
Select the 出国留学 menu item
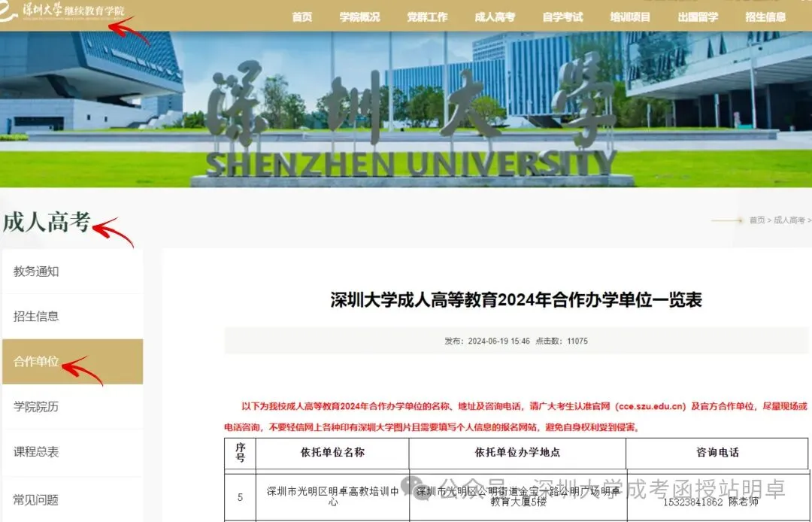[x=698, y=17]
